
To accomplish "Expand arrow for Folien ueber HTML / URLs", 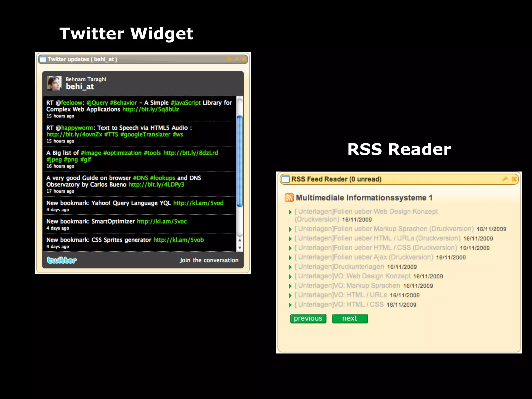I will click(x=290, y=239).
